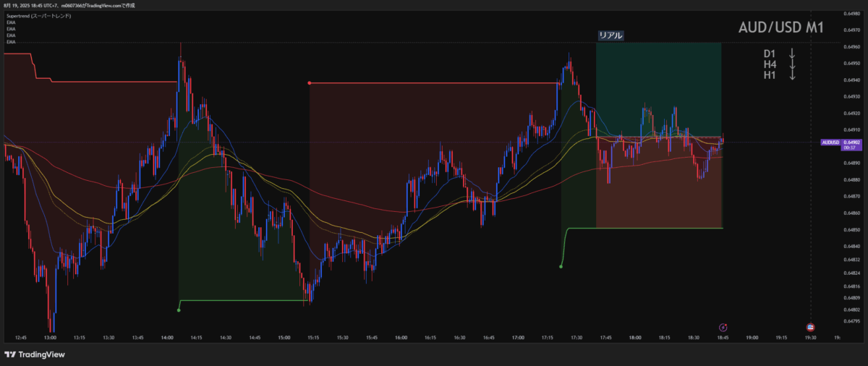Screen dimensions: 868x366
Task: Click the 15:00 mark on the time axis
Action: 284,338
